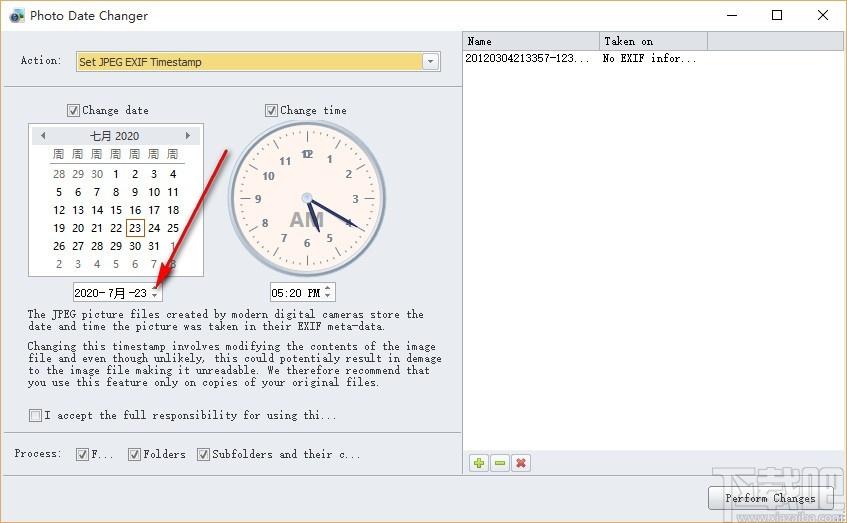The width and height of the screenshot is (847, 523).
Task: Close the Photo Date Changer window
Action: (x=823, y=15)
